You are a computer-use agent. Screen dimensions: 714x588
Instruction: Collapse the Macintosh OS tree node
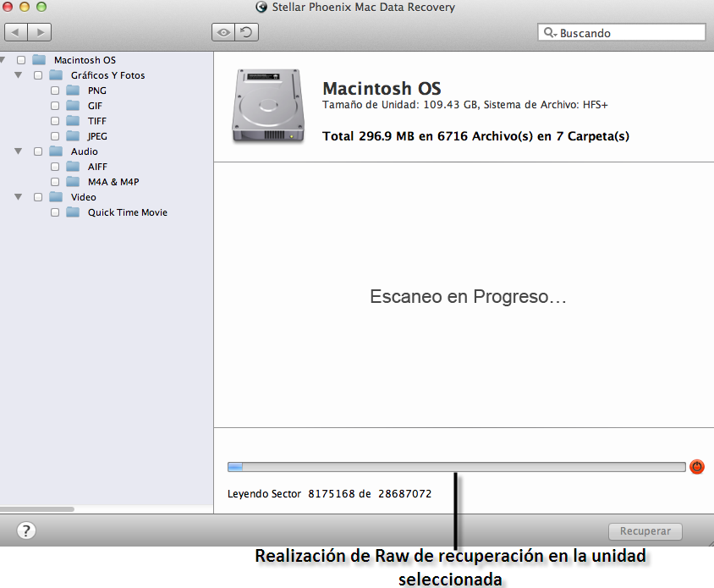[x=3, y=60]
